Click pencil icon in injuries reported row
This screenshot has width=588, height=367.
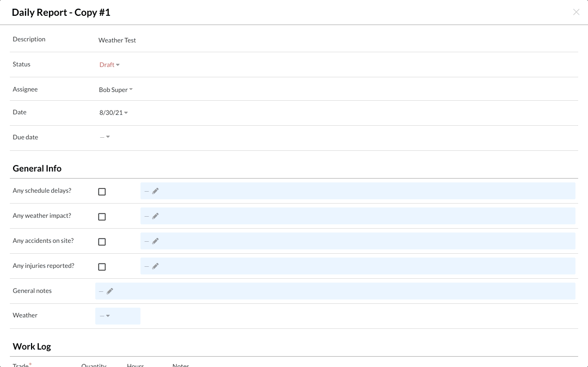(x=155, y=266)
